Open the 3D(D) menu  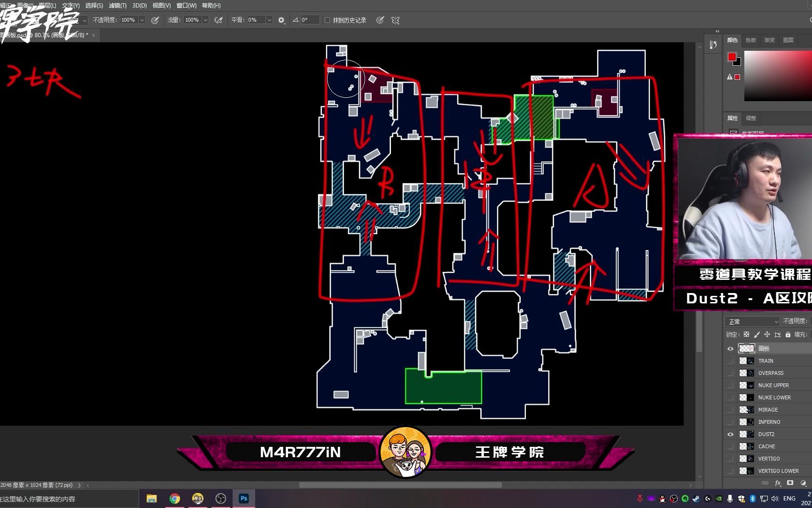click(140, 6)
